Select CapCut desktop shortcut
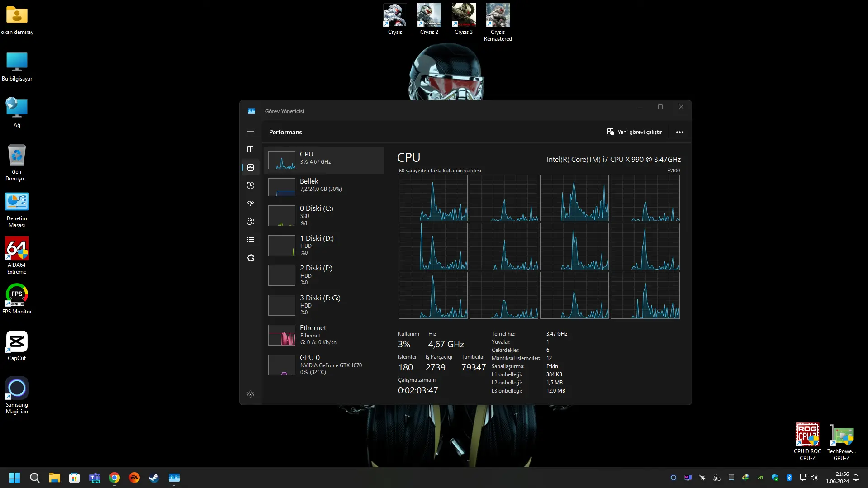This screenshot has height=488, width=868. (x=17, y=346)
